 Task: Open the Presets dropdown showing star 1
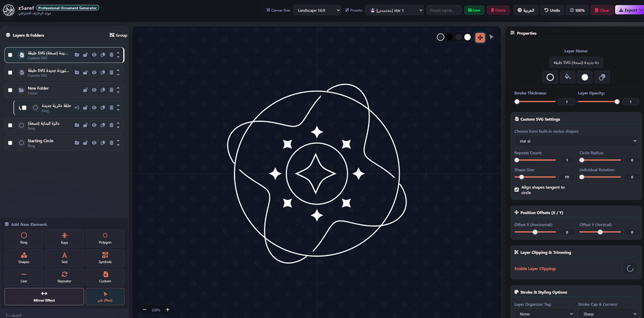394,10
